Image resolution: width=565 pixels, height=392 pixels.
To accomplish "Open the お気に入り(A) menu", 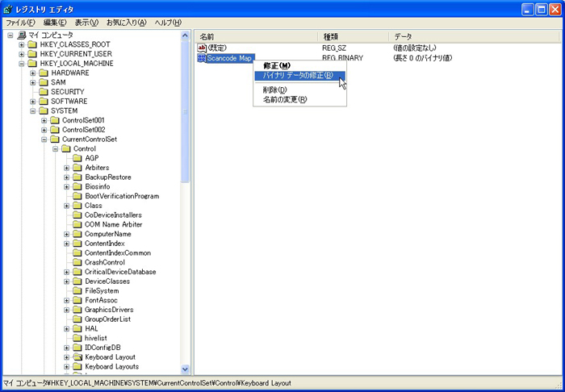I will (x=127, y=23).
